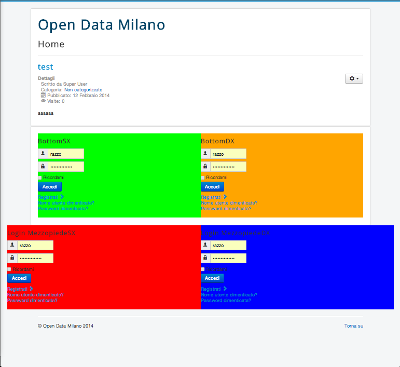Open forgotten password link in Login MezzepiedeSX
Screen dimensions: 400x367
[32, 300]
